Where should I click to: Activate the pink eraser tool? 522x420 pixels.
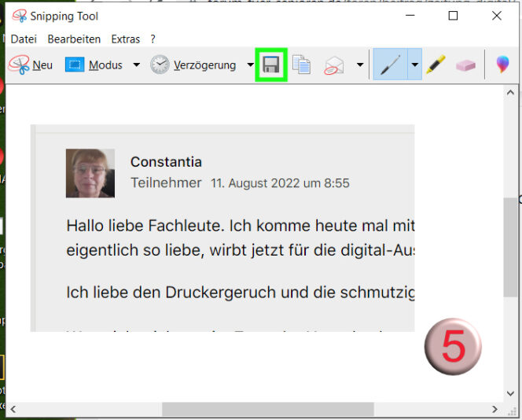(x=465, y=65)
